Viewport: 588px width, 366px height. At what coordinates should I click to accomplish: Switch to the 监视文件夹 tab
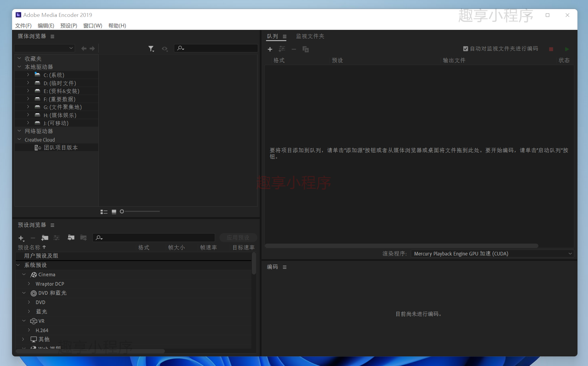310,36
